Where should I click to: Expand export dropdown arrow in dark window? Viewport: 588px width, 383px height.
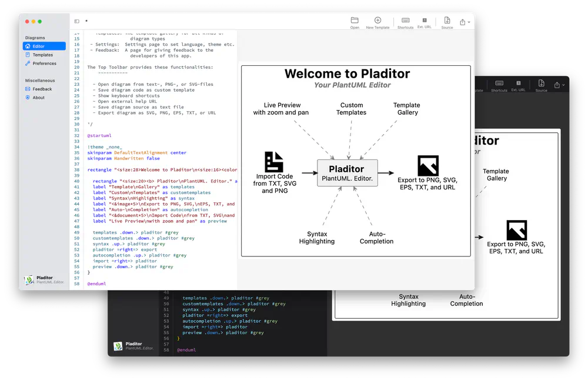(x=563, y=85)
